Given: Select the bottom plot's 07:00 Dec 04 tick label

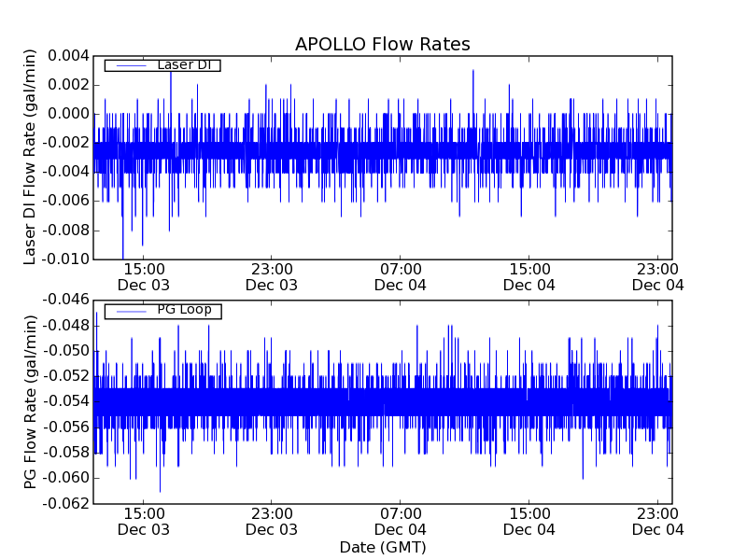Looking at the screenshot, I should click(x=401, y=521).
